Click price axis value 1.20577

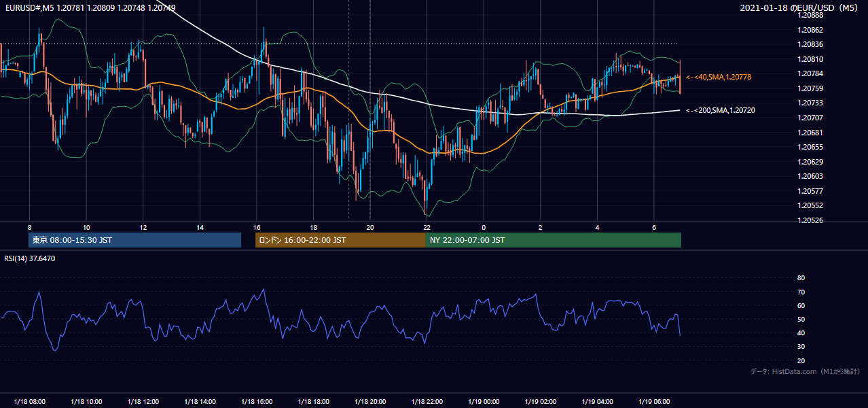click(810, 191)
